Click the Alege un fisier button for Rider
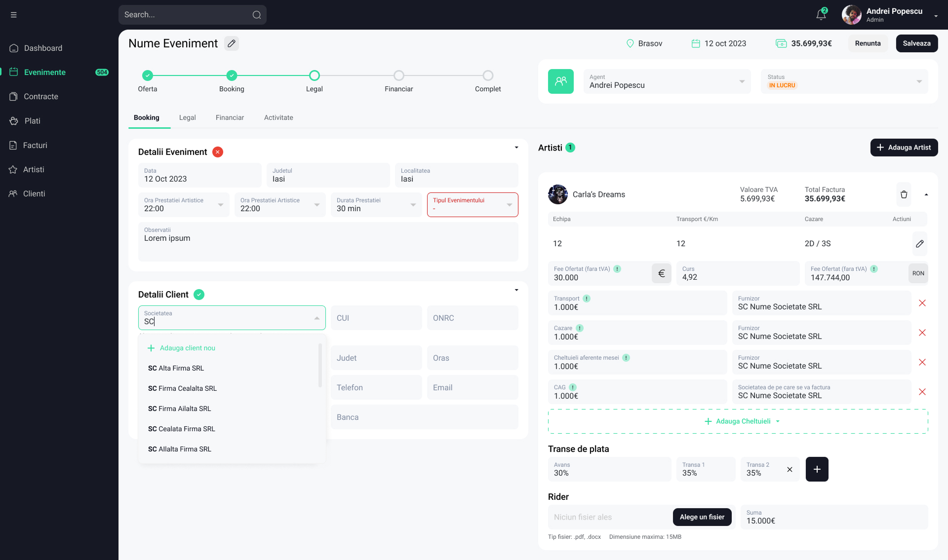This screenshot has height=560, width=948. pos(702,518)
